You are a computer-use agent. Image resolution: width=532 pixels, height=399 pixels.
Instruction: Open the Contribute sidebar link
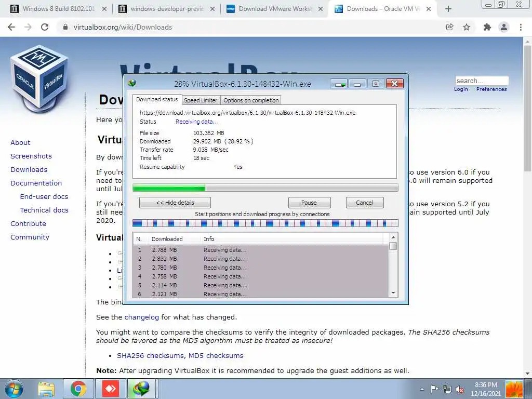tap(28, 223)
